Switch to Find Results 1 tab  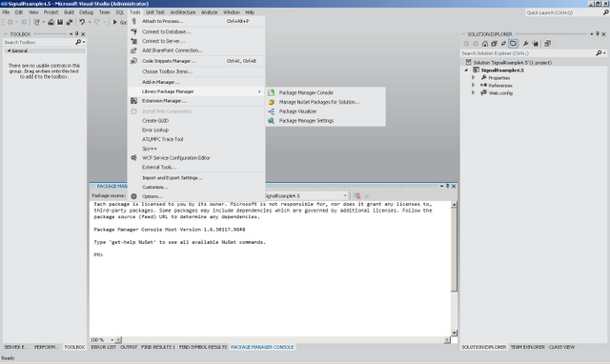(x=157, y=347)
